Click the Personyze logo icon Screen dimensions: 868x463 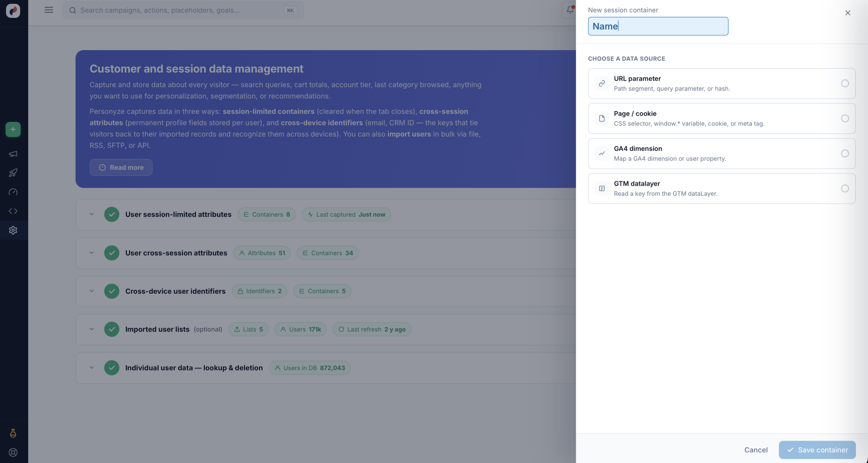(13, 11)
